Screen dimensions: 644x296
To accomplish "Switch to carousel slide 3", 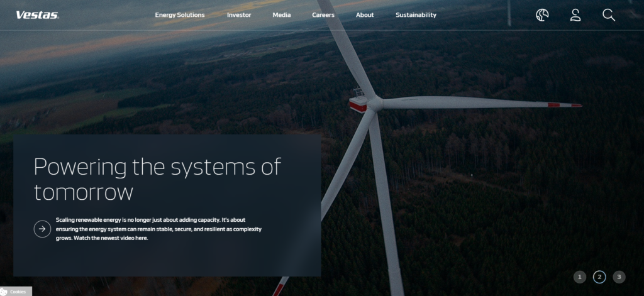I will click(x=619, y=277).
